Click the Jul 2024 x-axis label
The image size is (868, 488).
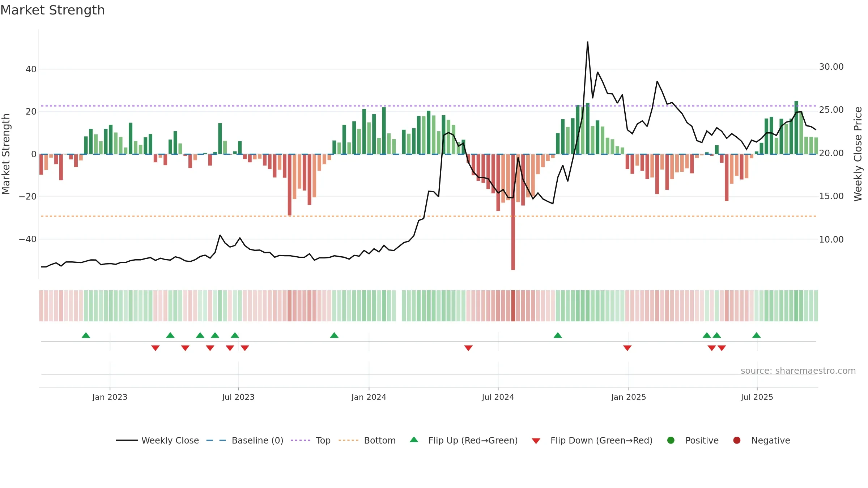pos(498,397)
